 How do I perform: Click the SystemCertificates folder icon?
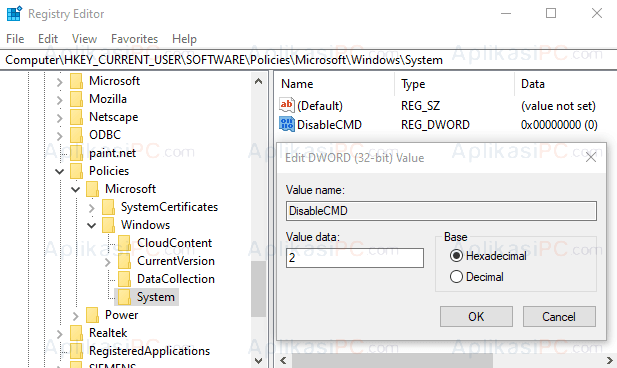click(108, 207)
